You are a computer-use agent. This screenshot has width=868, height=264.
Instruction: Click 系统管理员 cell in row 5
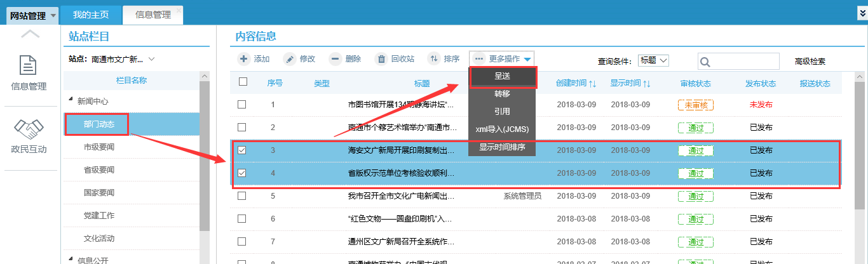(522, 196)
